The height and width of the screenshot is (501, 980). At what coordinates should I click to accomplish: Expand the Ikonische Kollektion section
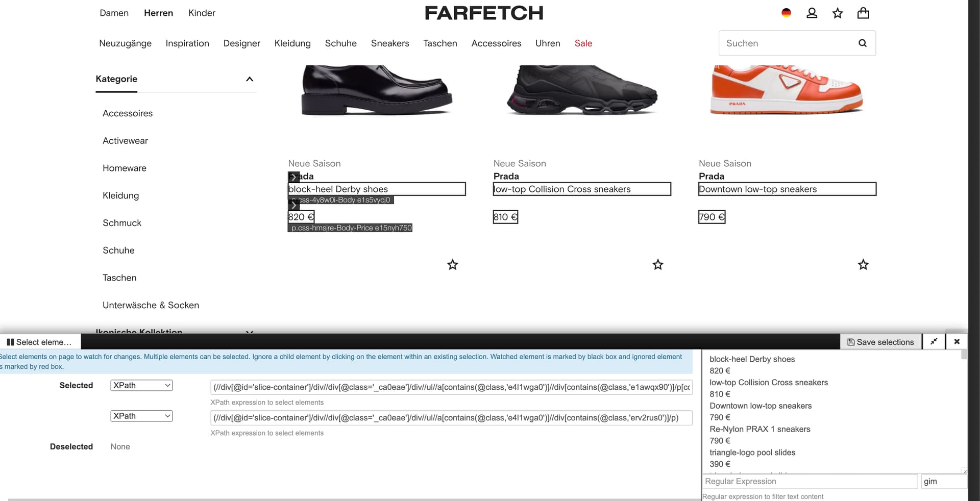[250, 332]
